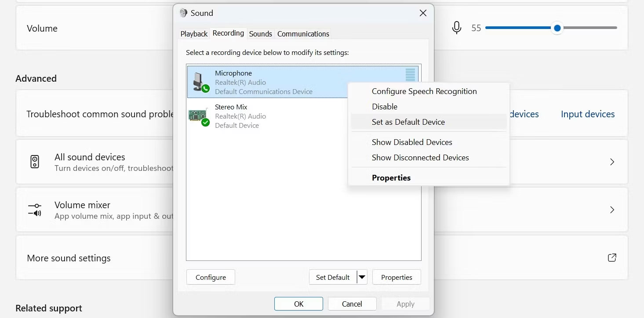Click the Sound dialog title speaker icon

point(183,13)
